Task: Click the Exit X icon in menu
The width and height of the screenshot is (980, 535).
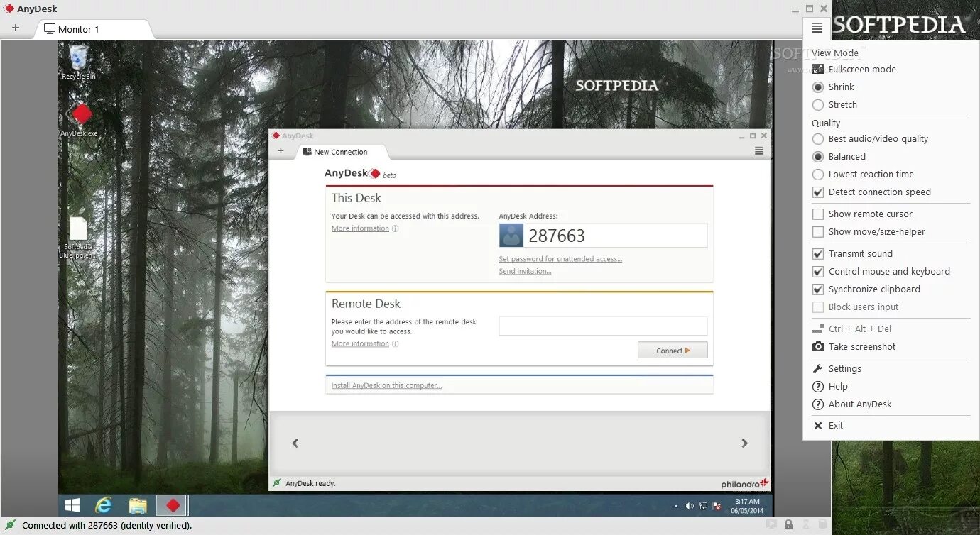Action: (x=818, y=425)
